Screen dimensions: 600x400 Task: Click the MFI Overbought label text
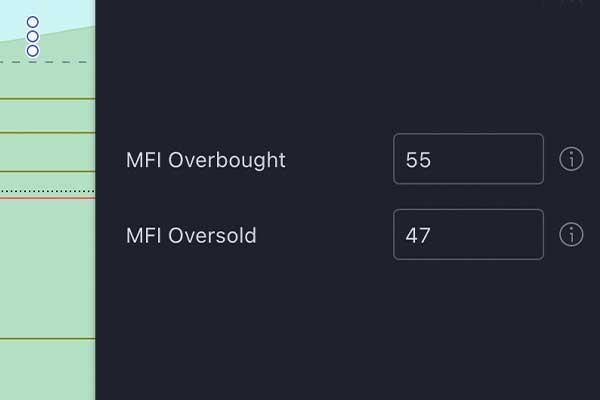[206, 160]
